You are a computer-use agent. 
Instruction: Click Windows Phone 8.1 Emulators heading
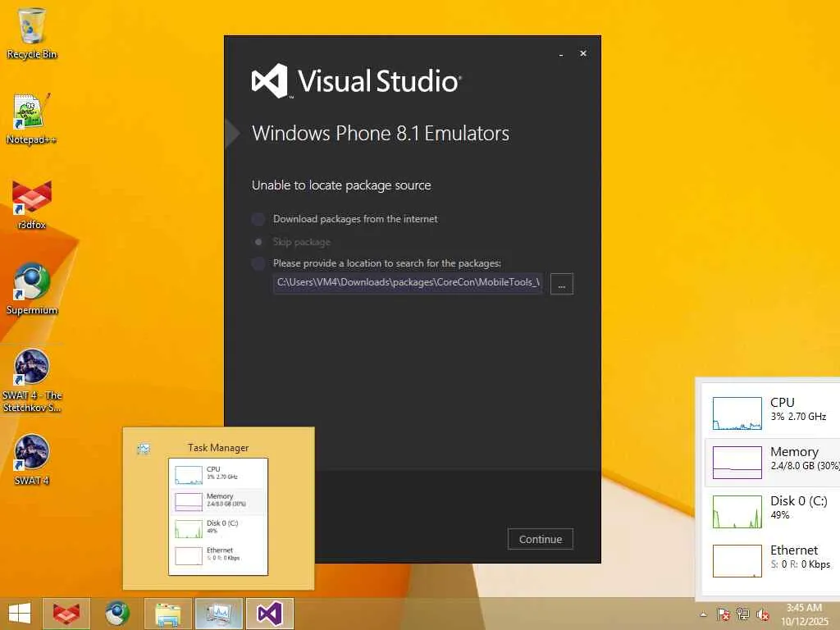381,134
